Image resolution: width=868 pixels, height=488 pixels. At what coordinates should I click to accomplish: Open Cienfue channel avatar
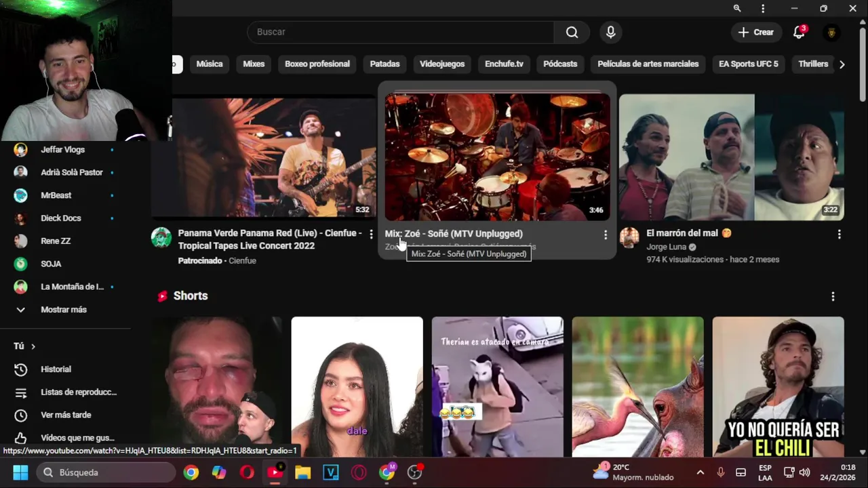[x=161, y=238]
